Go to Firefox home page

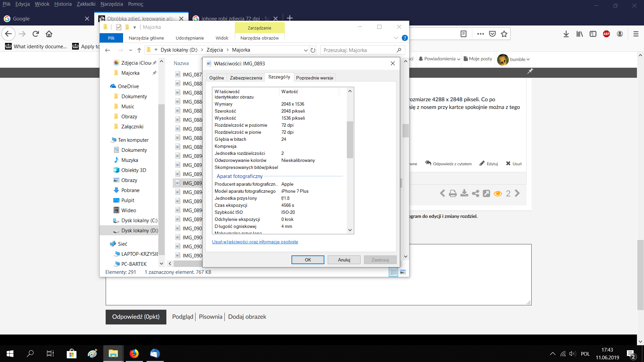pos(49,34)
